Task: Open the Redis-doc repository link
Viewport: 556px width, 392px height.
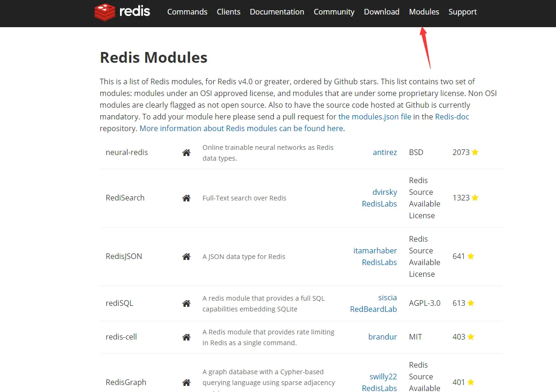Action: (452, 117)
